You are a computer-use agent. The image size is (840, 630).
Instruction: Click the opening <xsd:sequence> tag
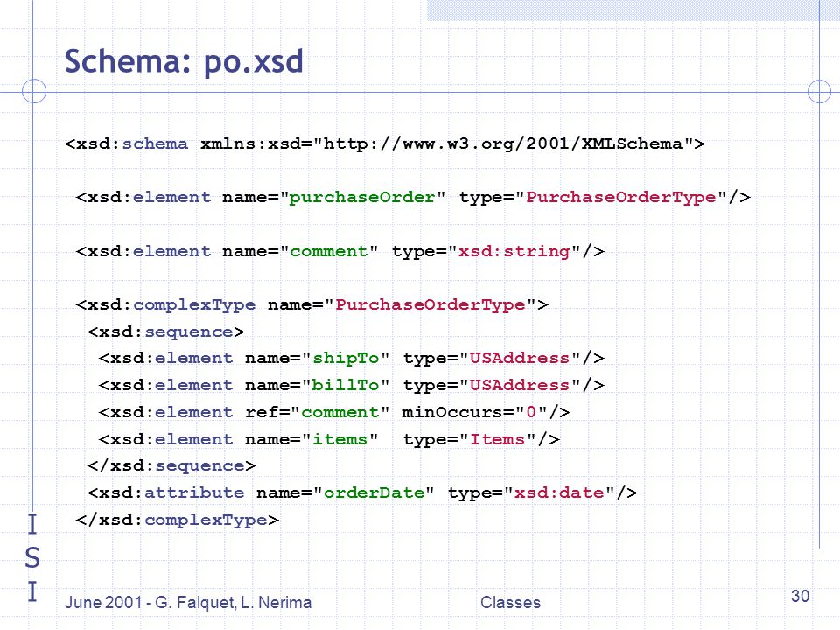166,332
